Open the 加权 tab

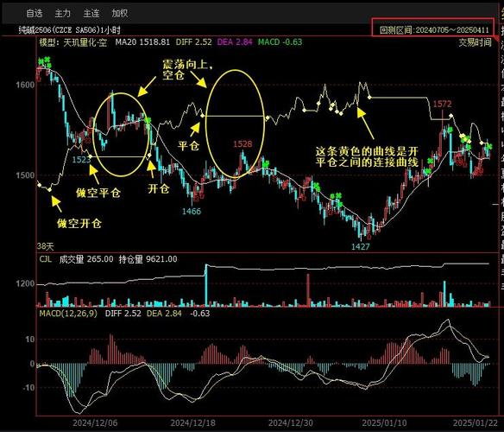point(120,13)
